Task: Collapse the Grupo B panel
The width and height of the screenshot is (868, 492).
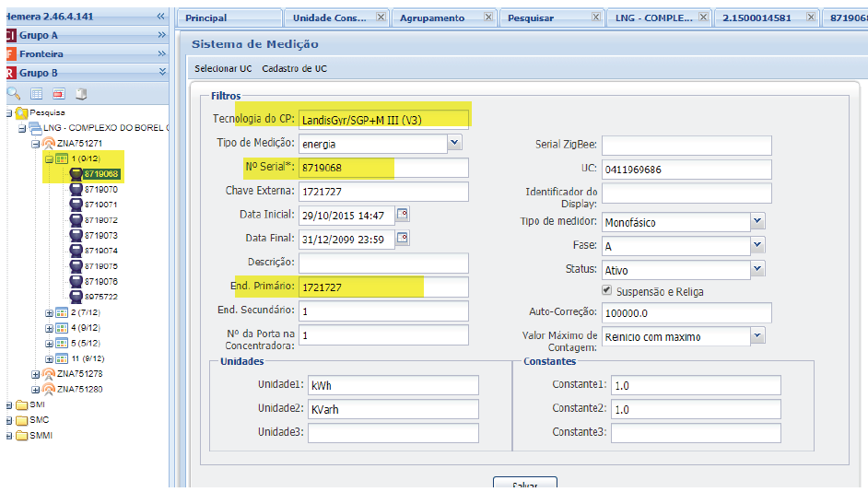Action: (x=162, y=72)
